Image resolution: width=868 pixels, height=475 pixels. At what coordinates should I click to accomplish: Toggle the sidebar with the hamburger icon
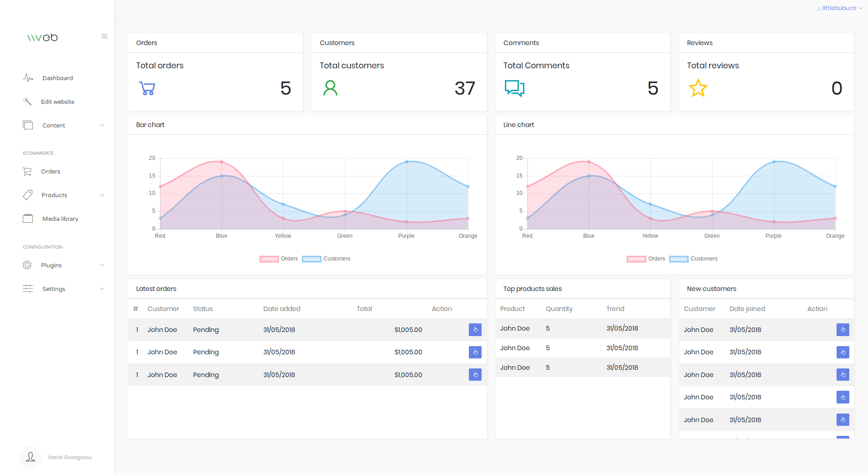click(x=104, y=36)
